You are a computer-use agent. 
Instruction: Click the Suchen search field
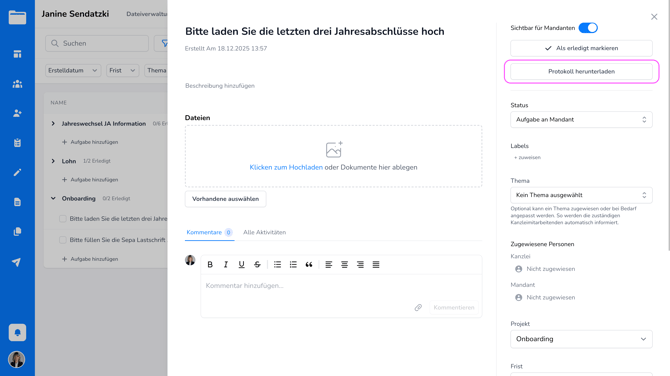(x=97, y=43)
